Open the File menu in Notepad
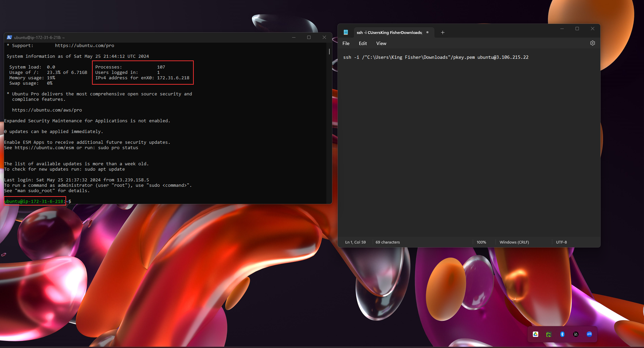The width and height of the screenshot is (644, 348). pyautogui.click(x=346, y=43)
